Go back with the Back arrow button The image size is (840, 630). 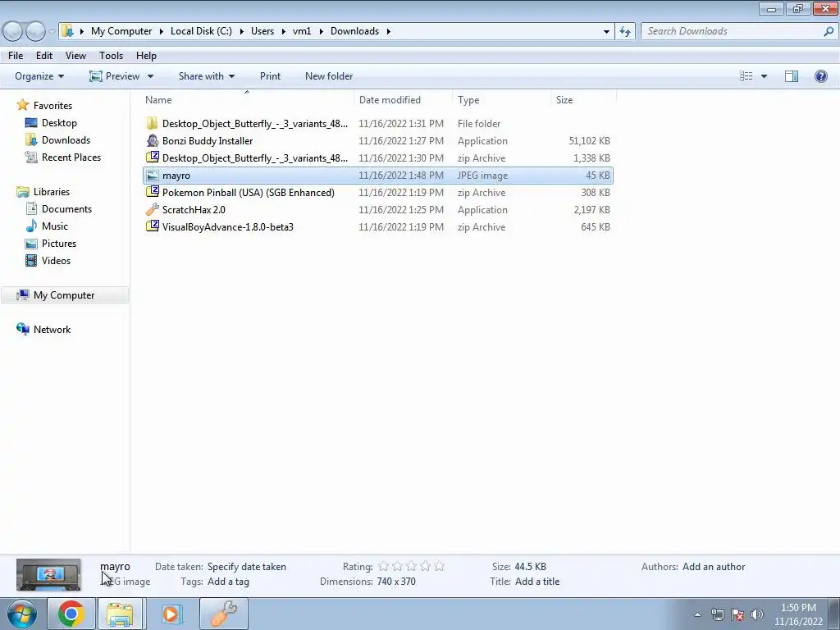(x=13, y=31)
